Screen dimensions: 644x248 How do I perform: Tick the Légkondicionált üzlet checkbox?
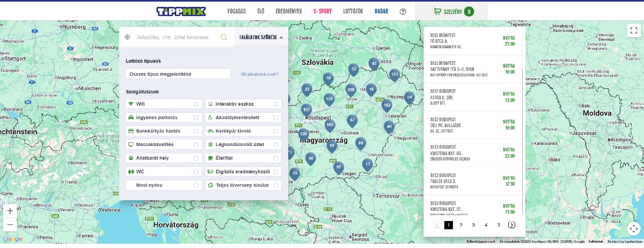(x=275, y=145)
